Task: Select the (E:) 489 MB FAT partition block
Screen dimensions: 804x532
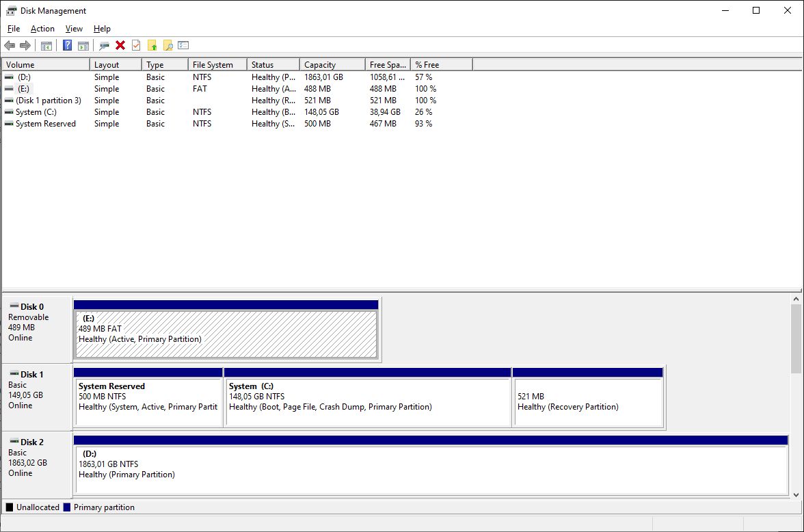Action: click(x=226, y=334)
